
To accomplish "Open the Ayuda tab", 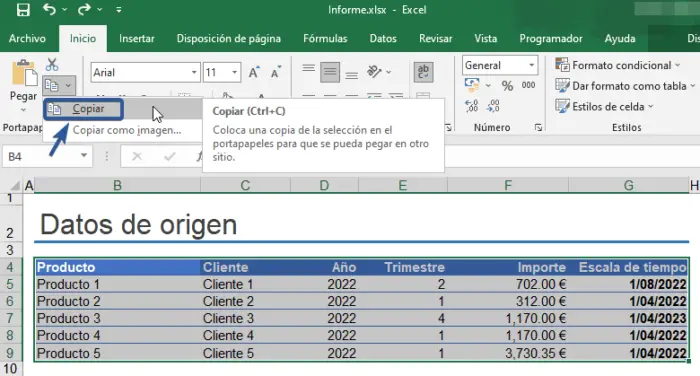I will coord(620,38).
